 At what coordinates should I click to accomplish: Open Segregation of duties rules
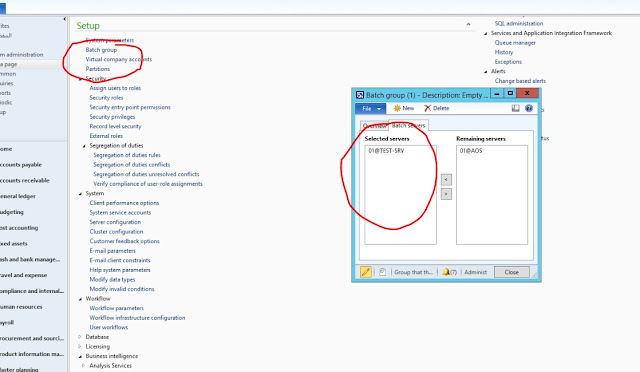[x=127, y=155]
